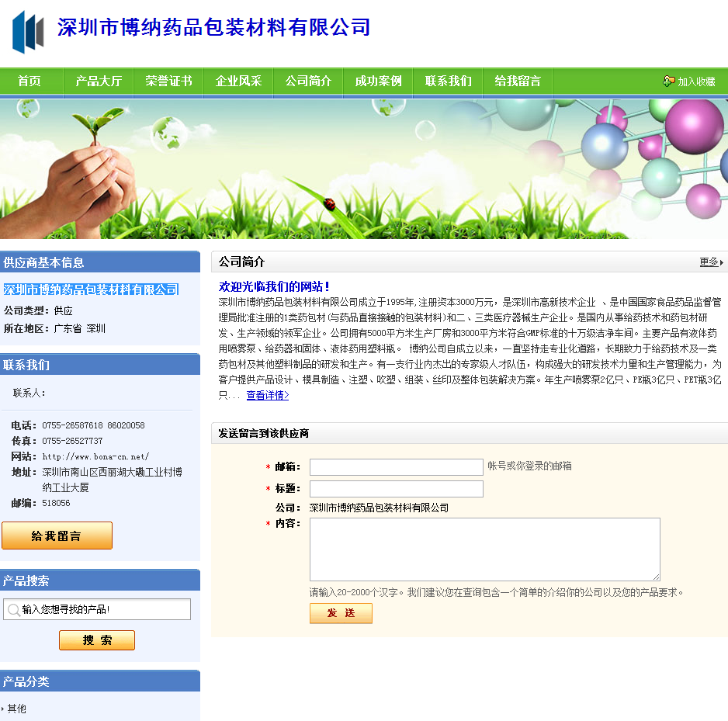Open the 首页 menu item
728x721 pixels.
click(29, 81)
